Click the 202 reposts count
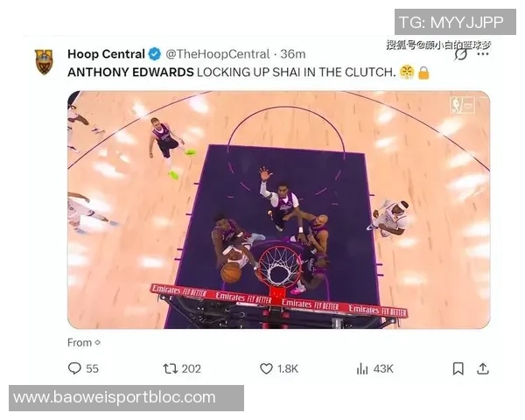 (191, 368)
